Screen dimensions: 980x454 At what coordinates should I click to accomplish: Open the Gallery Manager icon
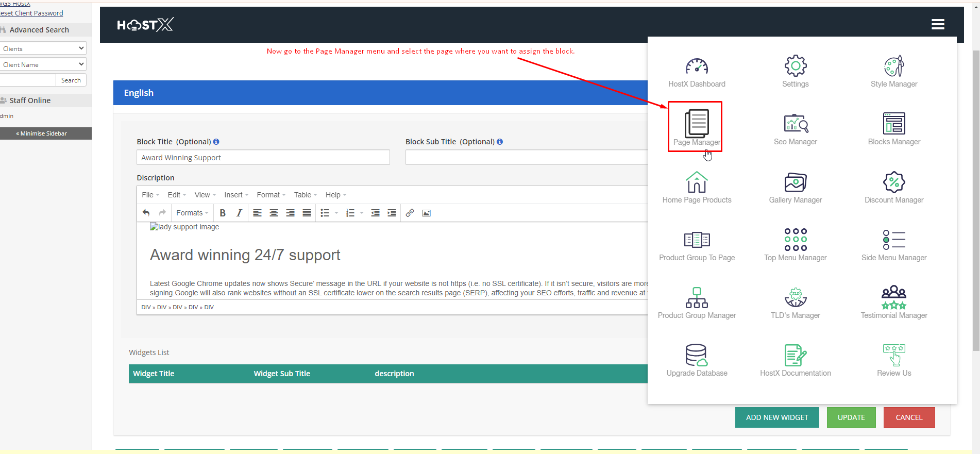[x=795, y=182]
